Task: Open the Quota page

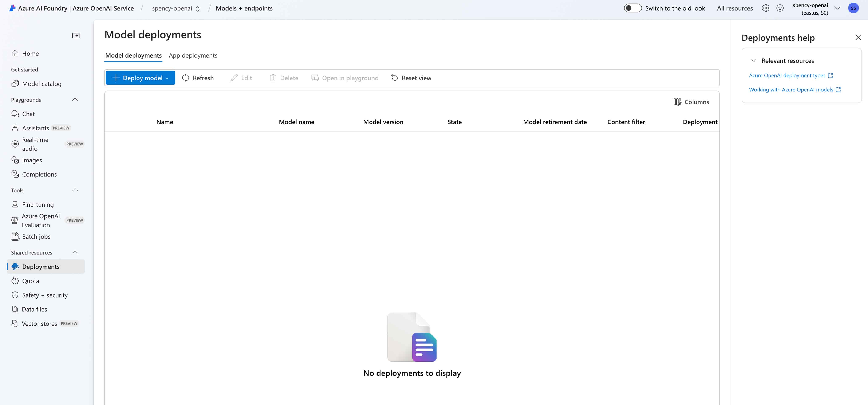Action: [30, 281]
